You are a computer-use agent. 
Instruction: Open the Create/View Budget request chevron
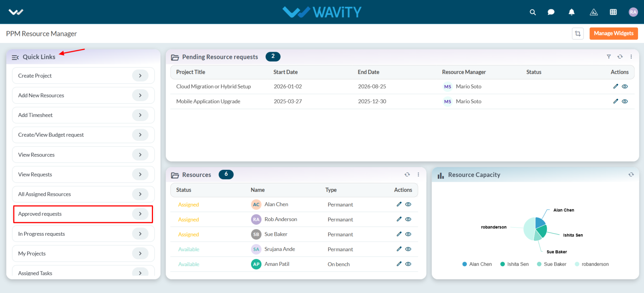point(140,135)
